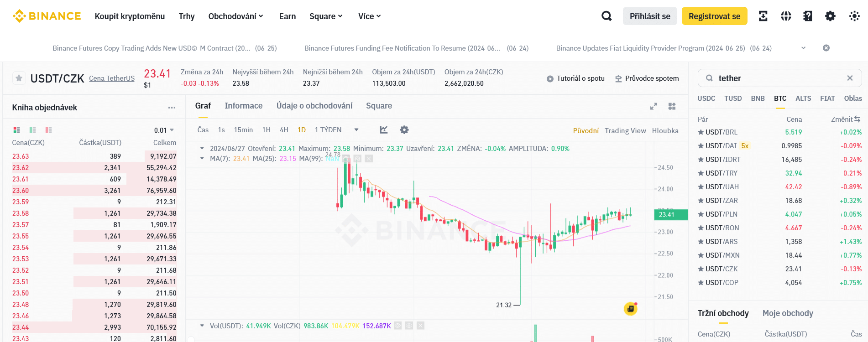Toggle light/dark theme sun icon
This screenshot has height=342, width=868.
854,16
